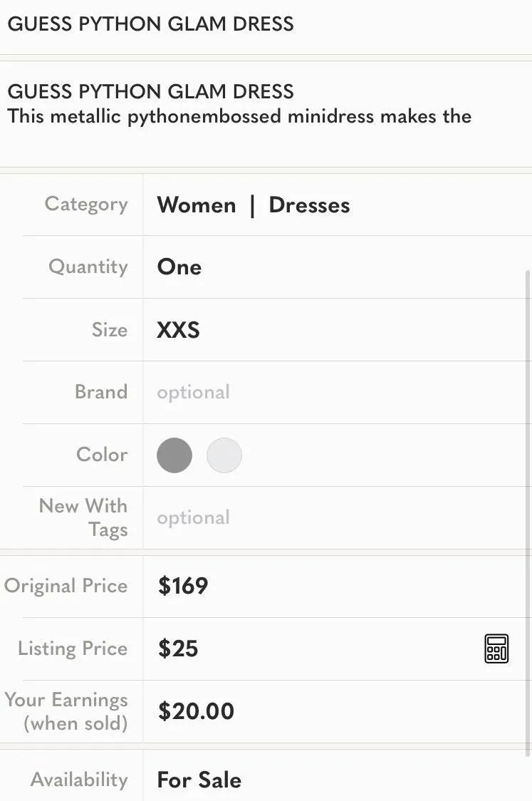
Task: Open the listing price calculator
Action: pos(496,648)
